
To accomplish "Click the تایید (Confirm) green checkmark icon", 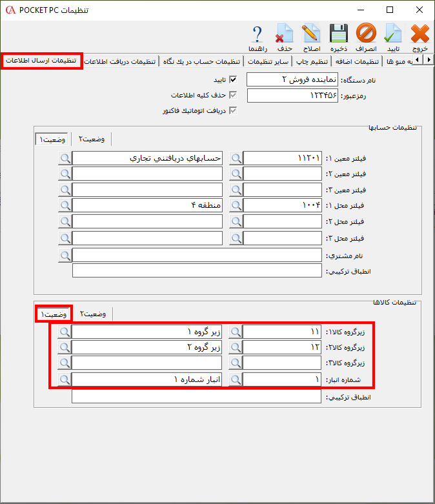I will pyautogui.click(x=393, y=37).
